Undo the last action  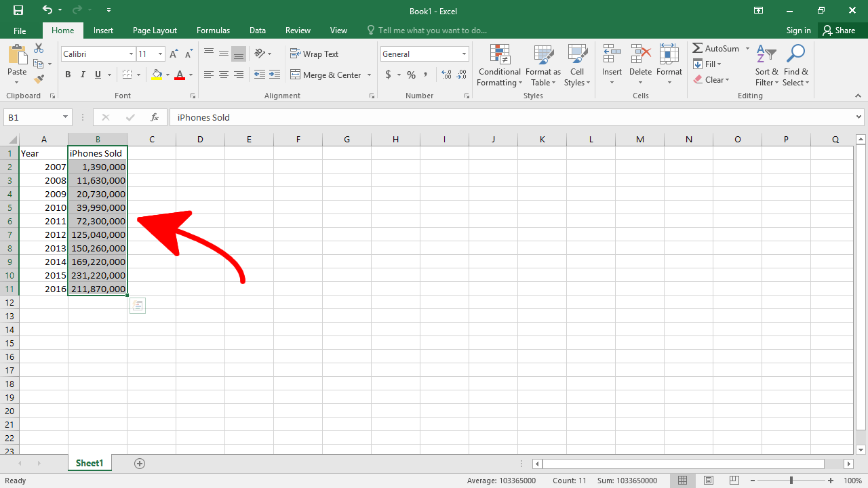tap(47, 10)
